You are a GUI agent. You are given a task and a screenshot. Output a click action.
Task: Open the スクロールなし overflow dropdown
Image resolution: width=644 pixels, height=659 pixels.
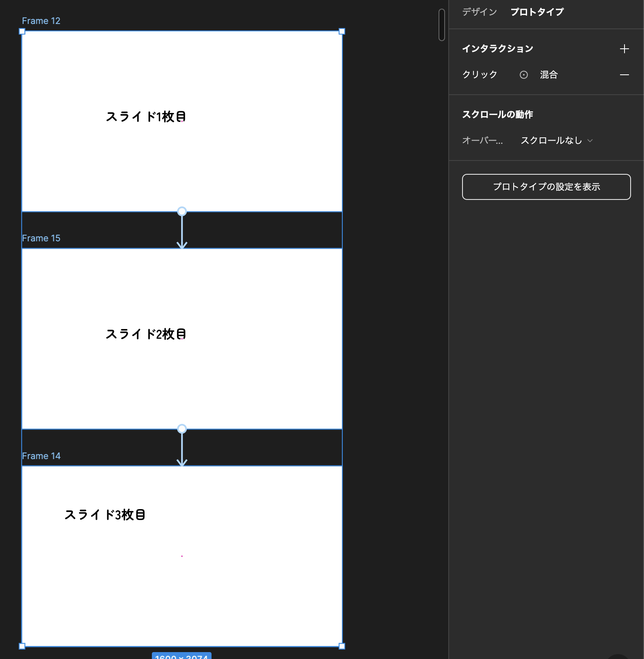[556, 141]
